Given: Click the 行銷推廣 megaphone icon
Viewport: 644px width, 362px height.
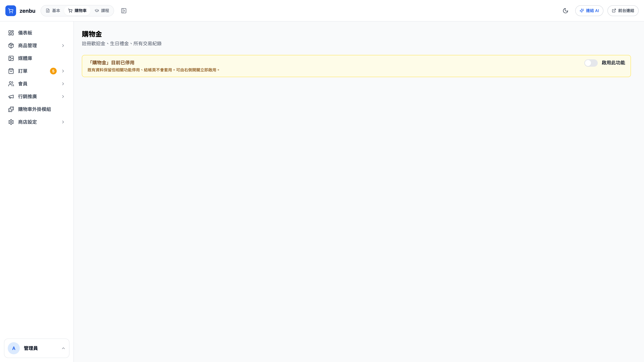Looking at the screenshot, I should click(x=11, y=96).
